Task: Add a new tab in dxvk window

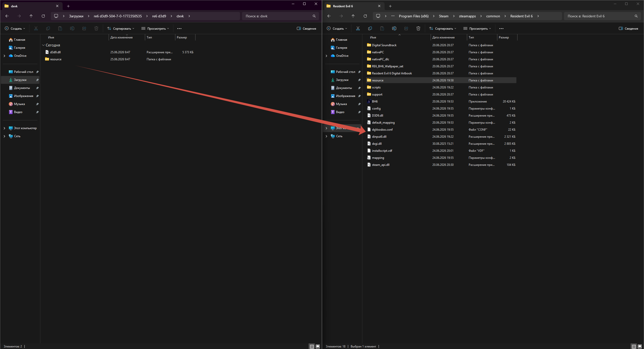Action: coord(68,6)
